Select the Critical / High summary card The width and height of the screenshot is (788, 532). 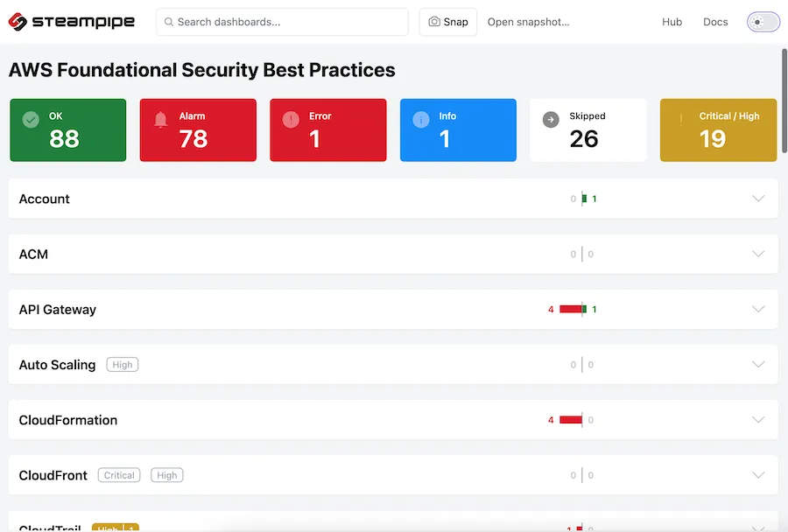(x=718, y=130)
